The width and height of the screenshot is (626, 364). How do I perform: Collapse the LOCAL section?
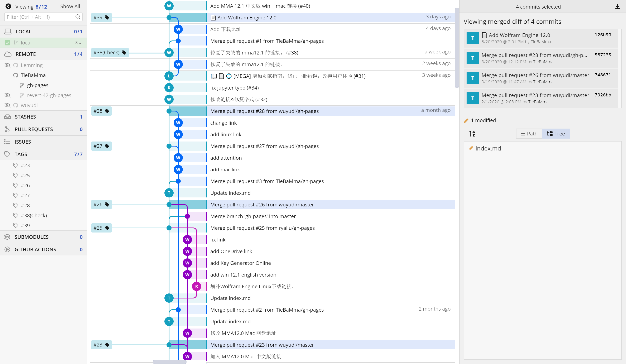coord(24,31)
